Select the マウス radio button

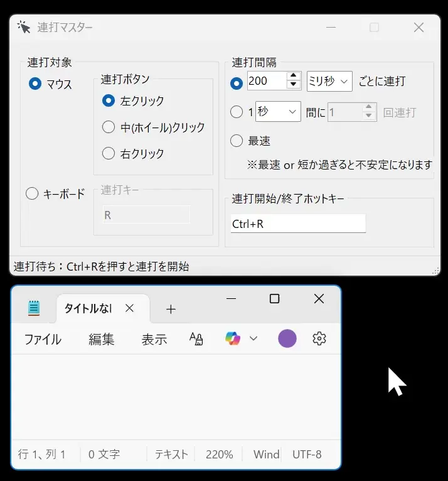tap(35, 84)
